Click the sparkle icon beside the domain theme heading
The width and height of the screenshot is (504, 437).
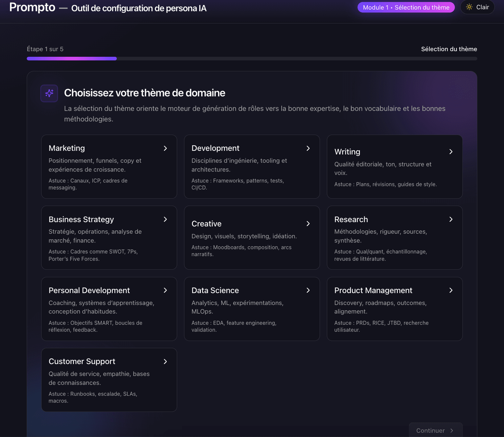click(x=49, y=93)
